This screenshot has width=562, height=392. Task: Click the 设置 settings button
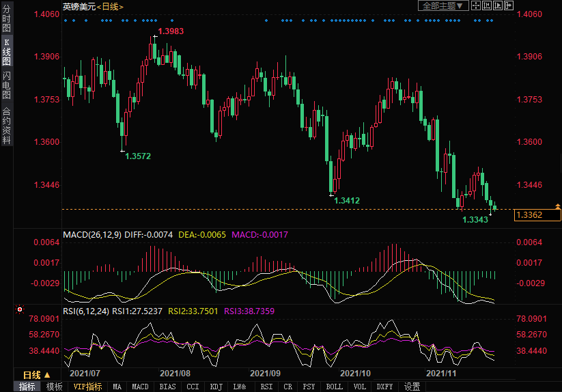tap(412, 387)
